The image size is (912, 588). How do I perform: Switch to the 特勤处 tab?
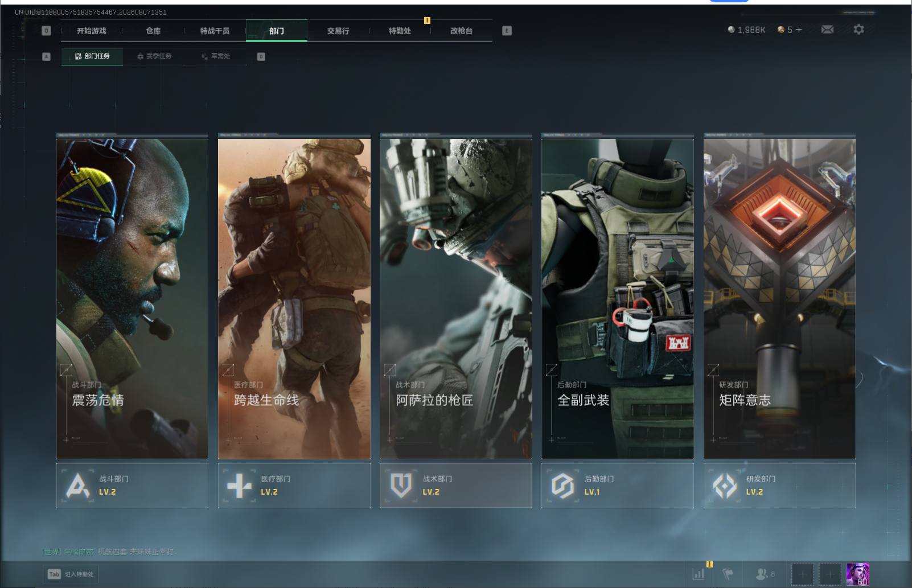[x=400, y=31]
